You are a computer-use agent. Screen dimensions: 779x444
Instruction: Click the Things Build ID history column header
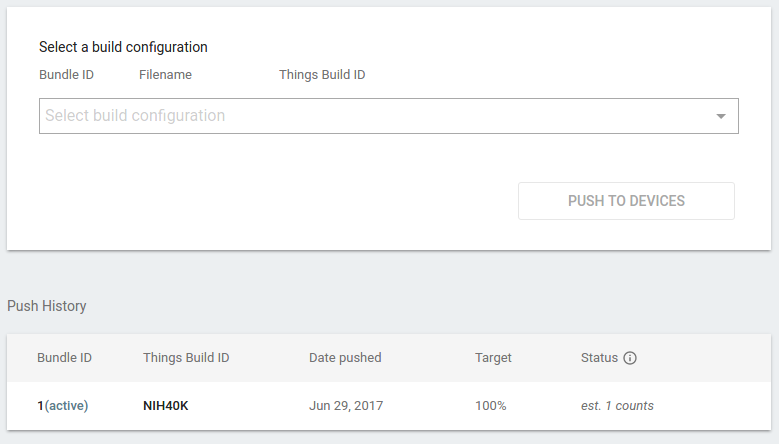tap(186, 358)
